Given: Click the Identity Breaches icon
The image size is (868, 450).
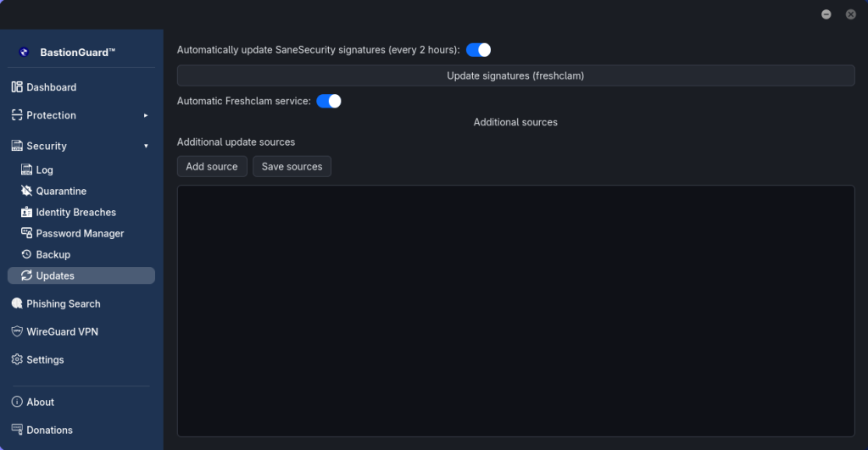Looking at the screenshot, I should pyautogui.click(x=26, y=212).
